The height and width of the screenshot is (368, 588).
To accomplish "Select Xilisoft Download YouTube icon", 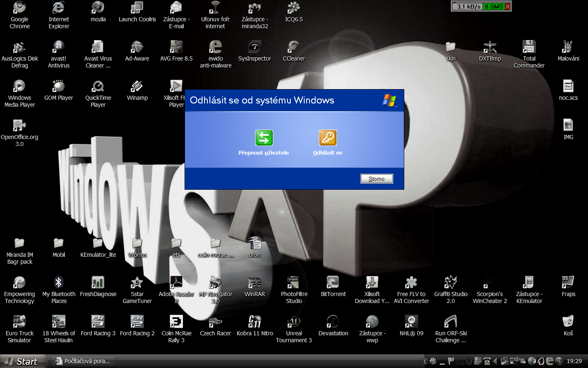I will tap(372, 283).
